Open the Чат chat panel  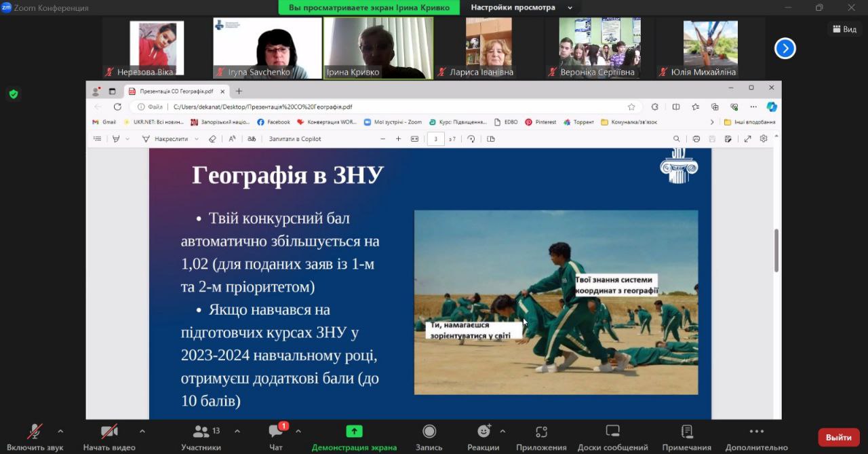[x=276, y=432]
